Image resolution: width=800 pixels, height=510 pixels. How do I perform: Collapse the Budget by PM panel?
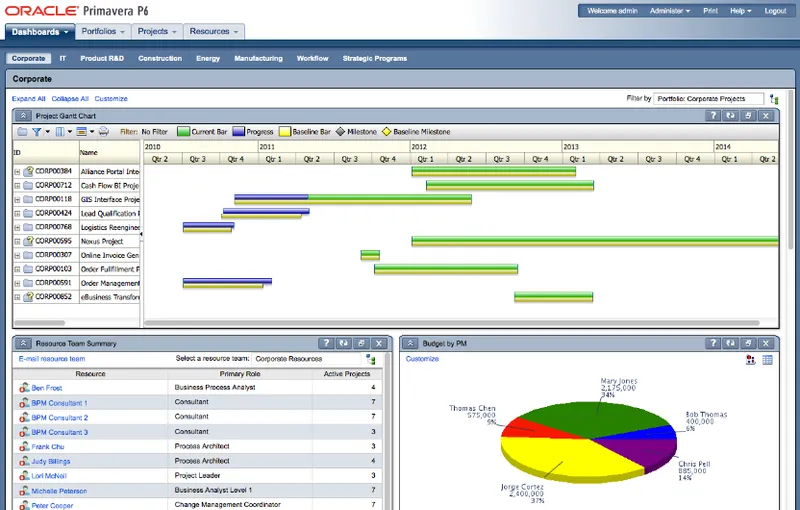click(x=410, y=343)
